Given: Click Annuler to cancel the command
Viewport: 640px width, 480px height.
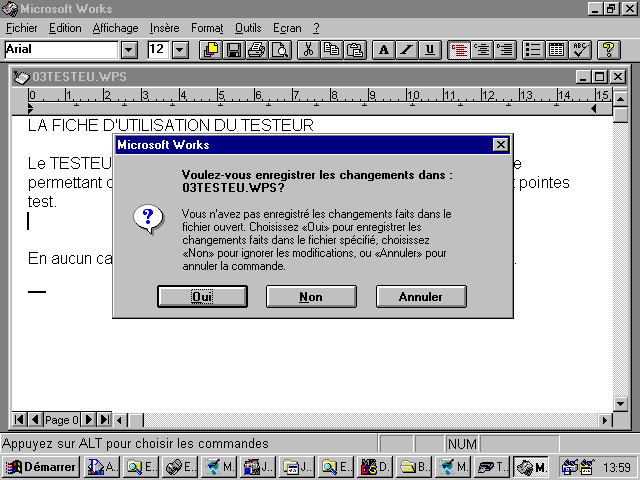Looking at the screenshot, I should coord(421,296).
